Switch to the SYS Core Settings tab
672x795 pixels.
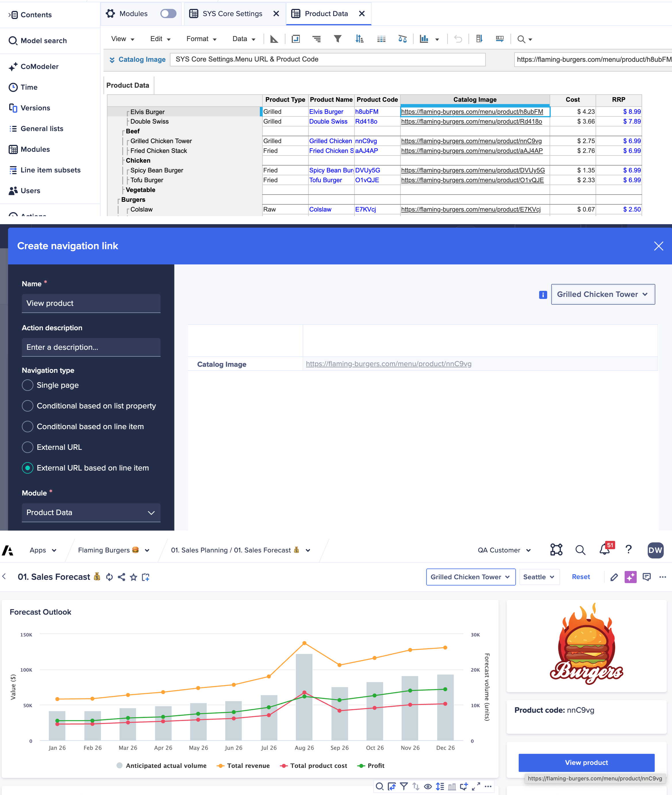tap(232, 14)
